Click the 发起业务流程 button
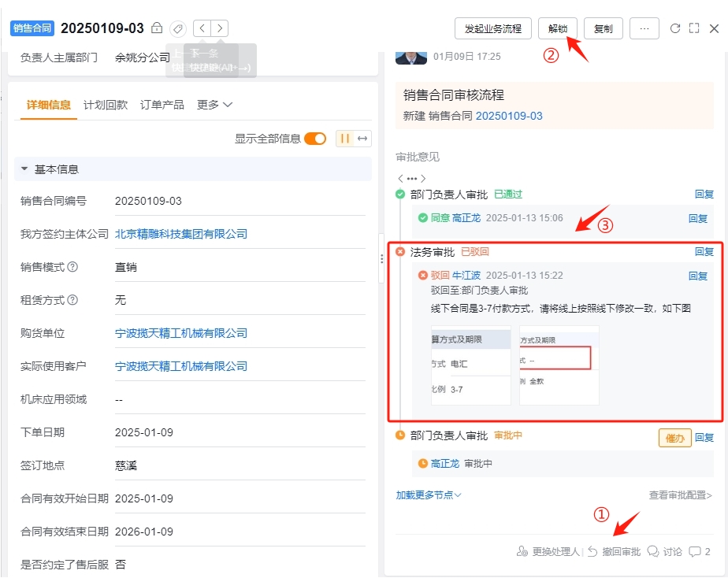Image resolution: width=728 pixels, height=578 pixels. pos(493,29)
